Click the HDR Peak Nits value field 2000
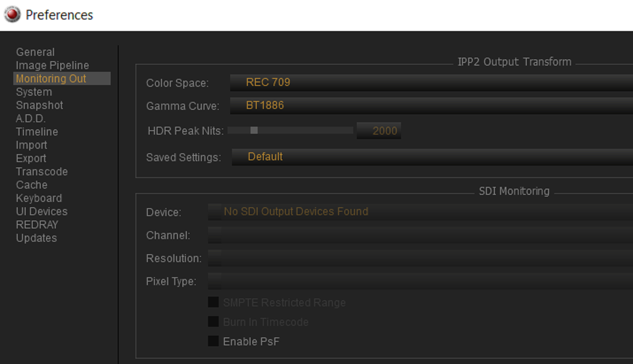633x364 pixels. click(x=379, y=131)
